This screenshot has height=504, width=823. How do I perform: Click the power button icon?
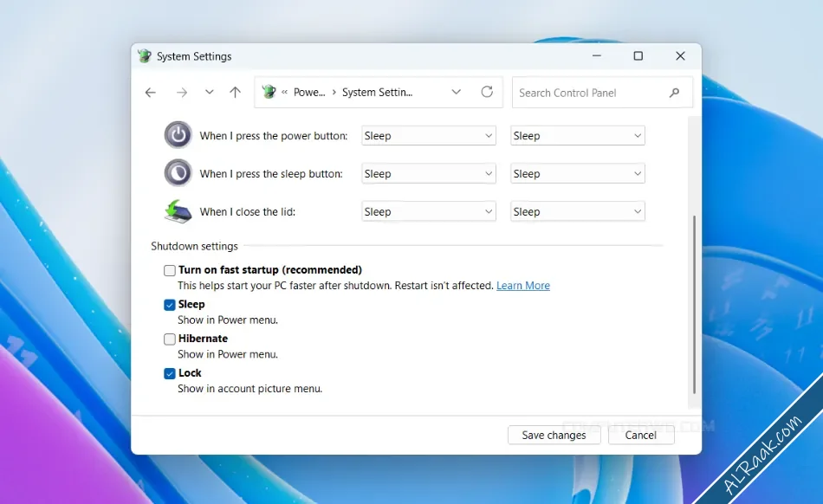(178, 135)
